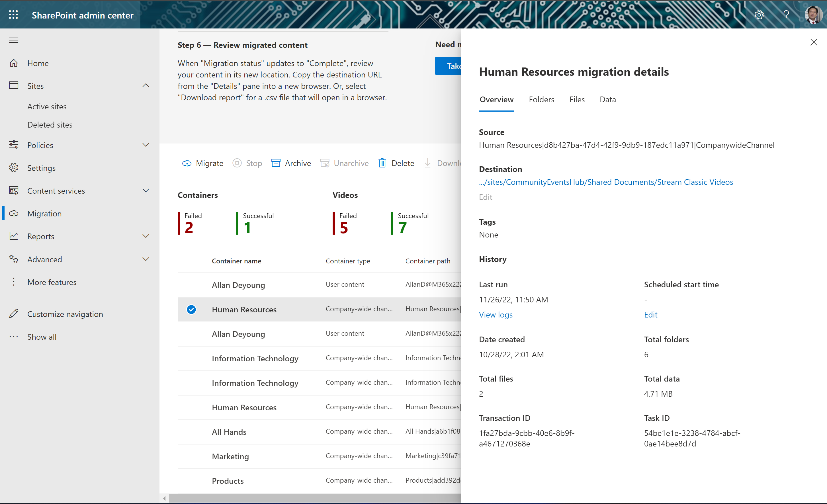Click the Delete trash can icon
This screenshot has height=504, width=827.
coord(382,163)
